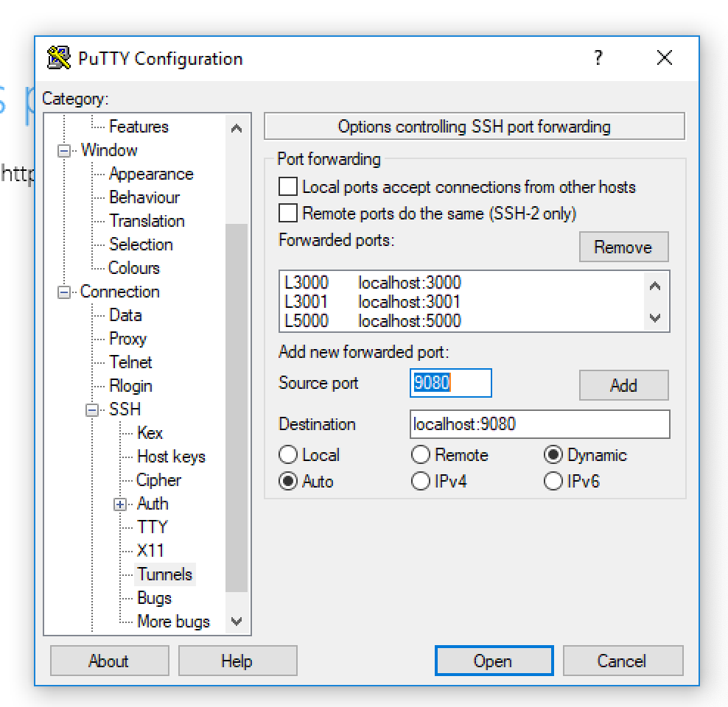
Task: Click the Add button
Action: [x=623, y=385]
